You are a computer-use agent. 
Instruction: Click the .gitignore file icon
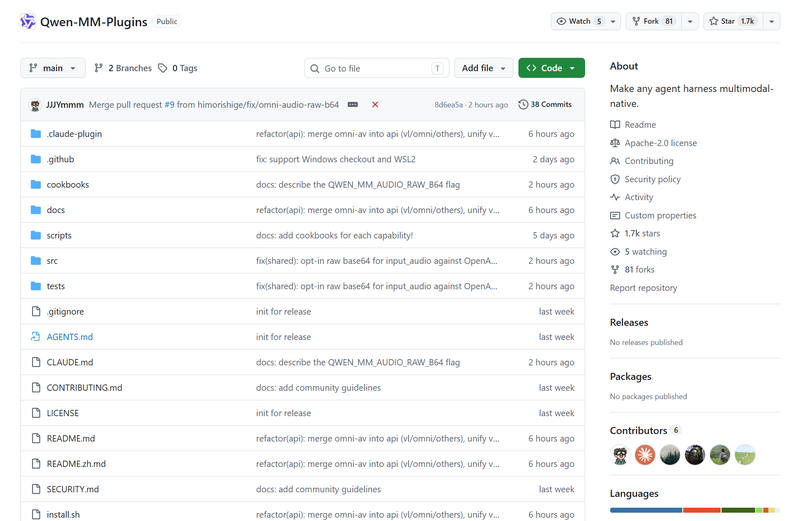(36, 311)
